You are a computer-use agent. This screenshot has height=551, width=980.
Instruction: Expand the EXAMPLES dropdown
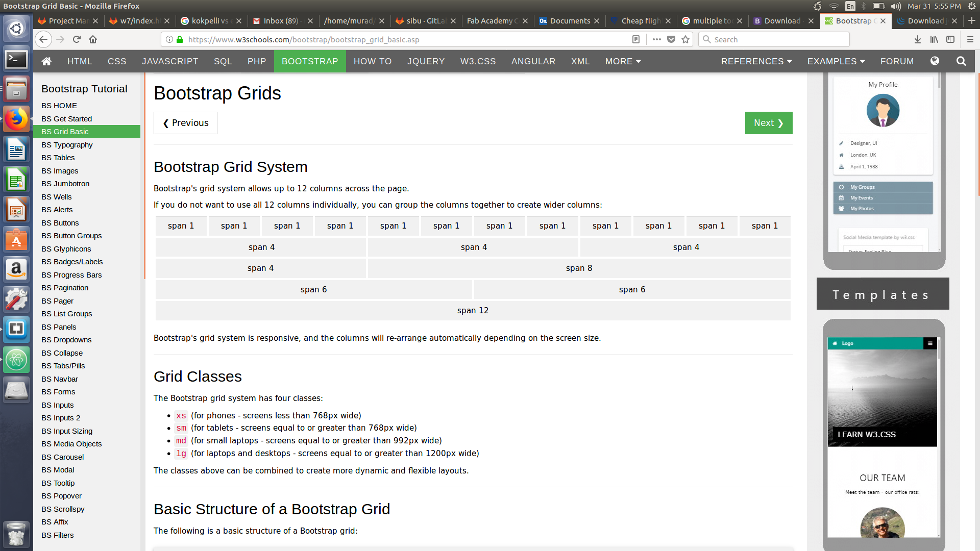(836, 61)
